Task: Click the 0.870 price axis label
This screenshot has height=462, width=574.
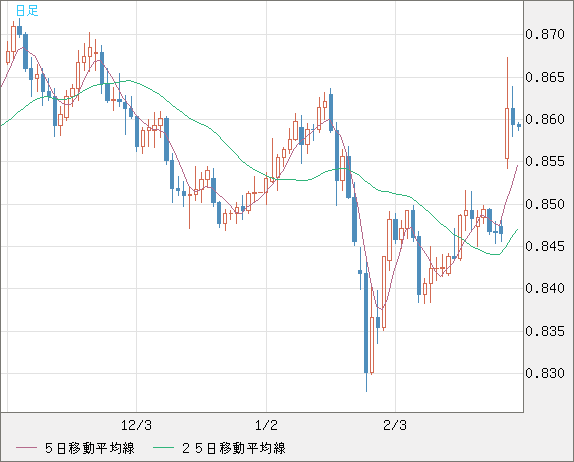Action: point(545,34)
